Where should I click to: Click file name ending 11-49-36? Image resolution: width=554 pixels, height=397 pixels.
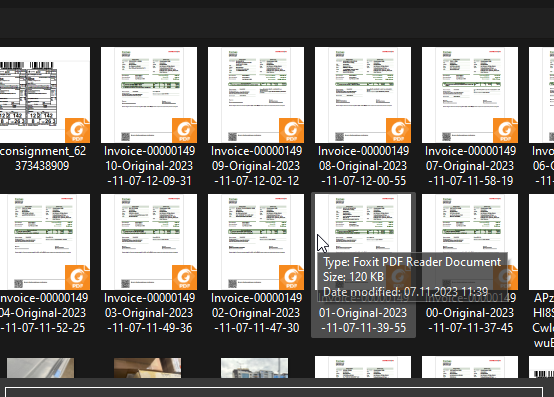click(x=149, y=313)
